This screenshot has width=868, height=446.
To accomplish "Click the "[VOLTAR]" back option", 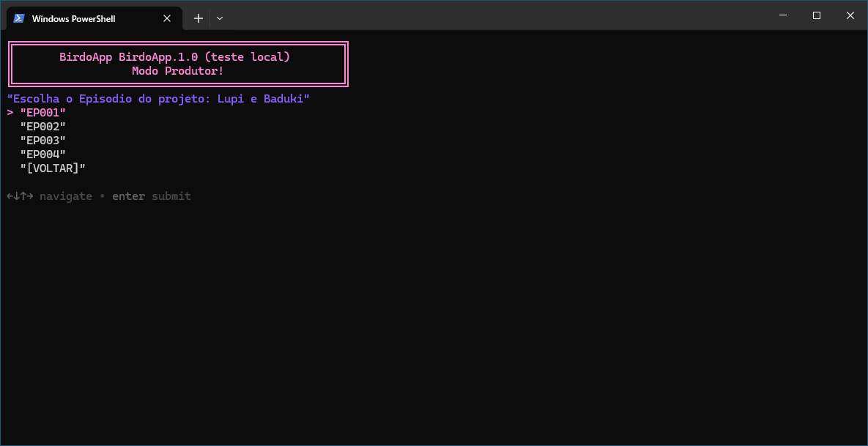I will coord(53,168).
